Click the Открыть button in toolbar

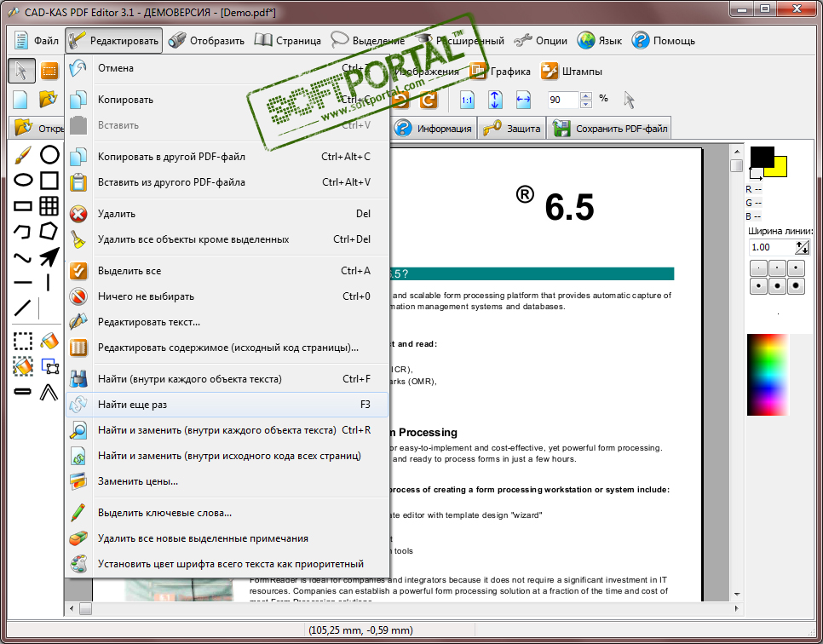click(37, 128)
